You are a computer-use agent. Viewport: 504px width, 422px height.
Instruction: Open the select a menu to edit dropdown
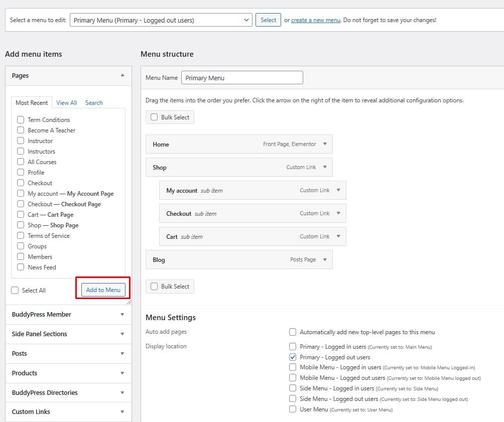pyautogui.click(x=161, y=20)
